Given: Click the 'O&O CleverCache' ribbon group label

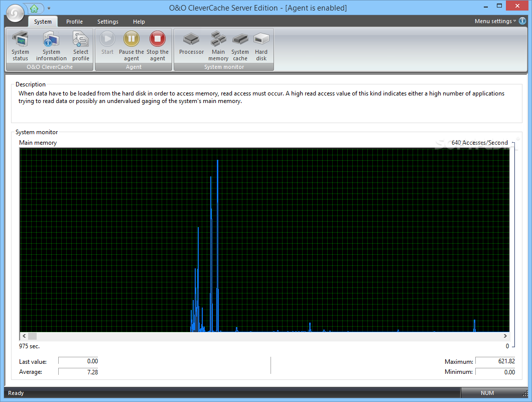Looking at the screenshot, I should (x=50, y=67).
